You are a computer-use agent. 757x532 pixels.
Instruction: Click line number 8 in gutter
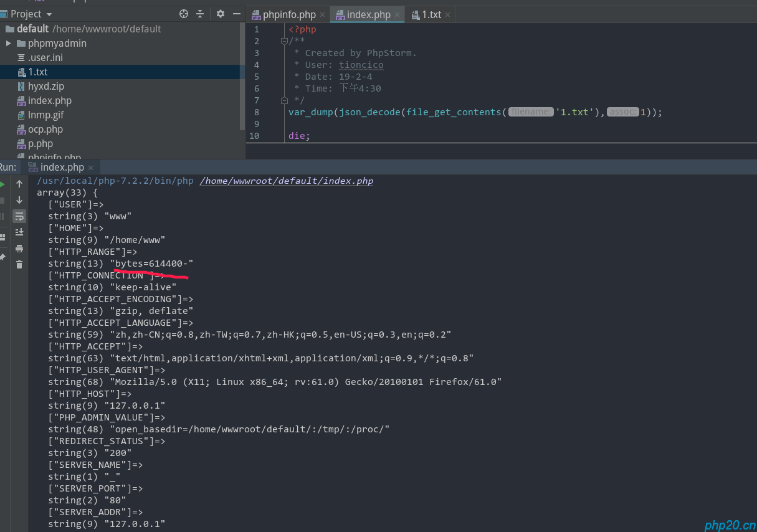257,112
